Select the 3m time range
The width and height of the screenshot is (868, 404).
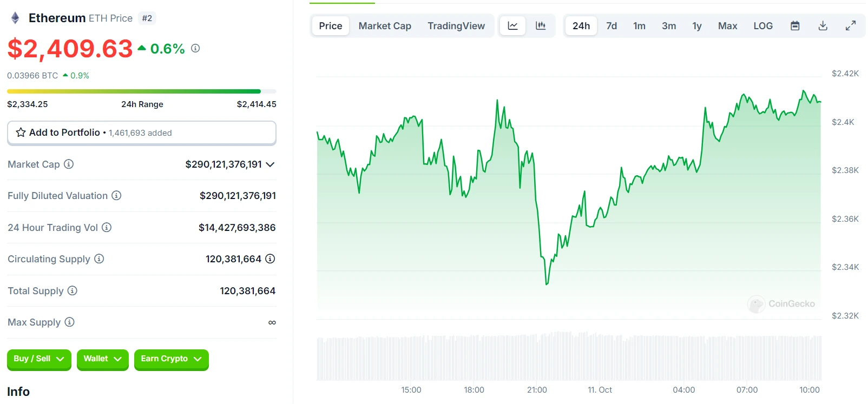pyautogui.click(x=669, y=25)
